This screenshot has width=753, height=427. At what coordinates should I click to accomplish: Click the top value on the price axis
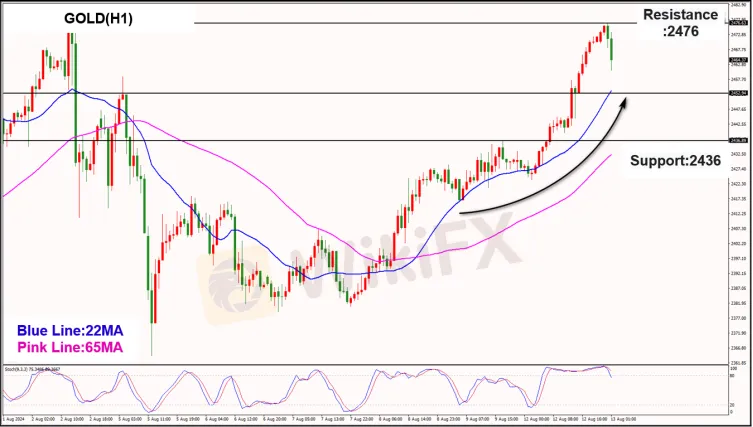(x=738, y=5)
